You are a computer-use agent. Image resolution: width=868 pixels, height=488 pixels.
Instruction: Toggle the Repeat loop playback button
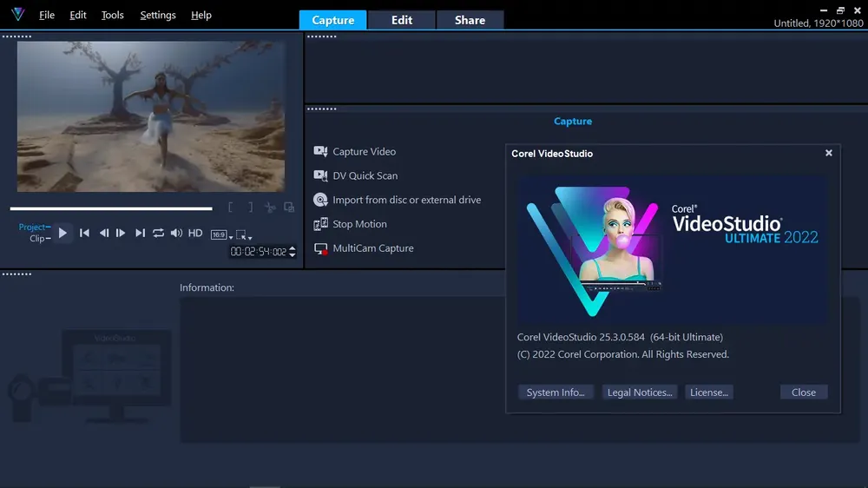click(158, 234)
